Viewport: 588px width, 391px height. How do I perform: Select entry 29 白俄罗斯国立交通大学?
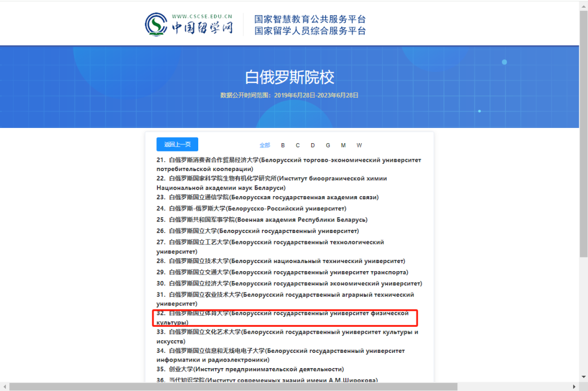click(283, 272)
